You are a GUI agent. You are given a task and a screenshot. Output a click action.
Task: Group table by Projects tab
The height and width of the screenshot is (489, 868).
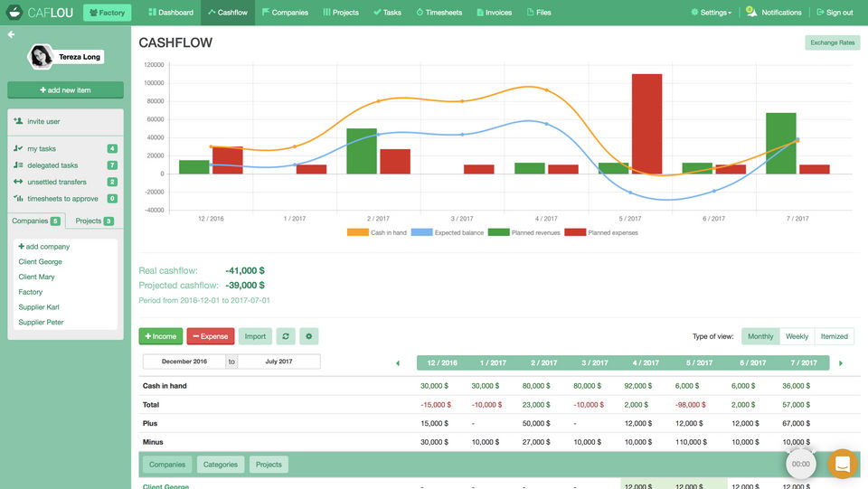click(269, 464)
